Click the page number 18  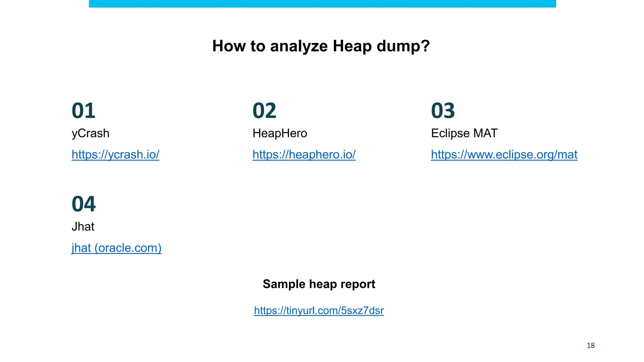pos(591,346)
